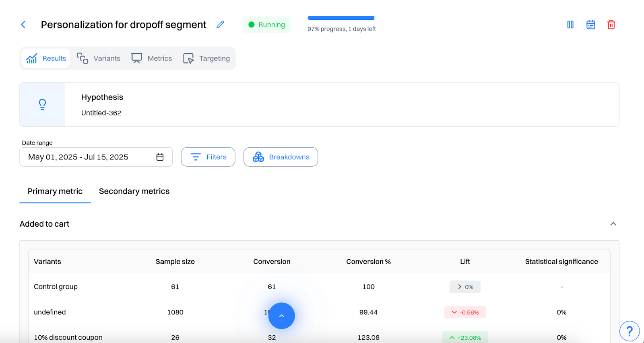Screen dimensions: 644x343
Task: Open the Metrics tab
Action: [x=152, y=58]
